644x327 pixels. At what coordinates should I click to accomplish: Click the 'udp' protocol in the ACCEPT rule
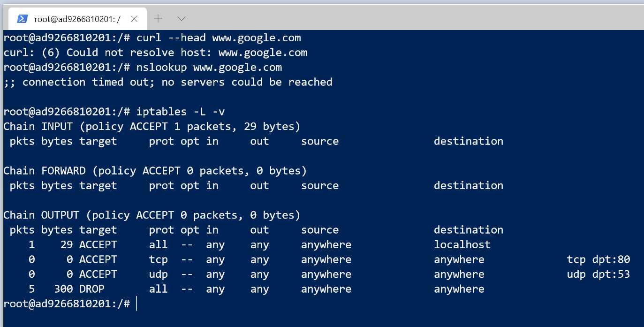(158, 274)
